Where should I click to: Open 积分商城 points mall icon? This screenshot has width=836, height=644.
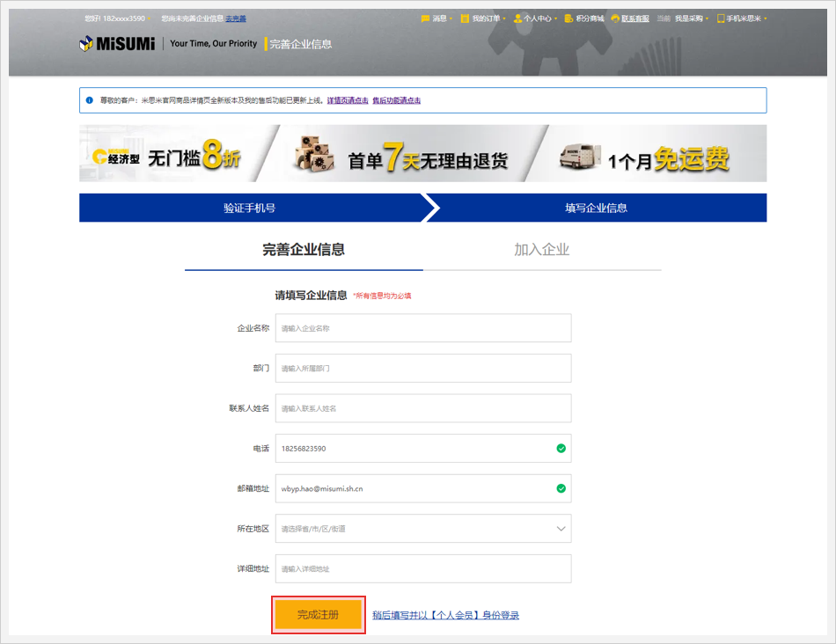[x=569, y=18]
